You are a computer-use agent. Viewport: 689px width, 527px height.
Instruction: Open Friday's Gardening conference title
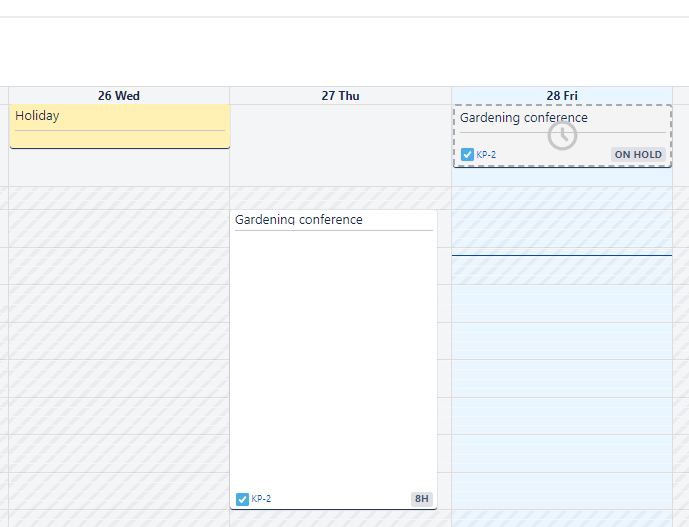click(523, 118)
